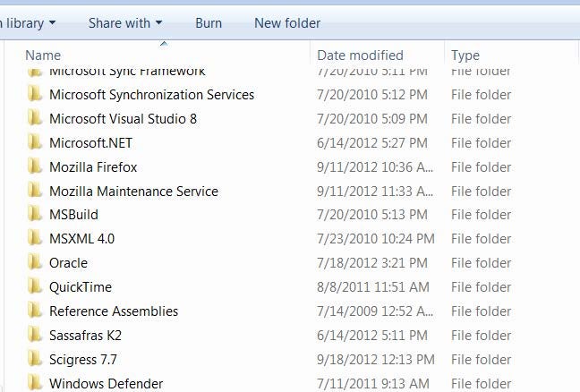Open the Share with dropdown
This screenshot has width=580, height=392.
[x=125, y=23]
